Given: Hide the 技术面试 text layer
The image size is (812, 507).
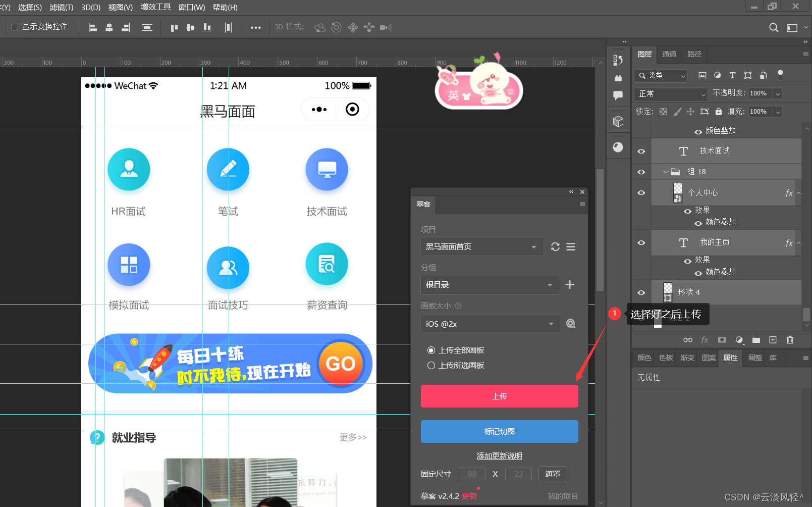Looking at the screenshot, I should (x=641, y=151).
